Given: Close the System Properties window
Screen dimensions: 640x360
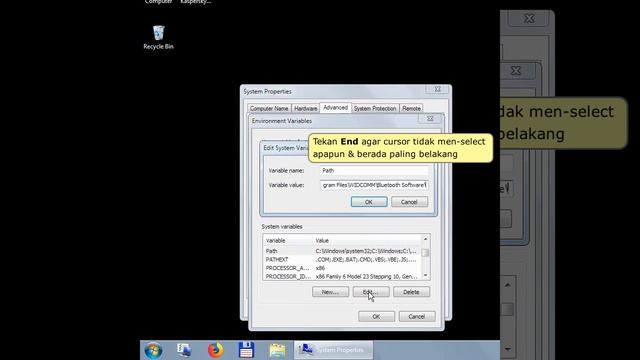Looking at the screenshot, I should tap(438, 89).
